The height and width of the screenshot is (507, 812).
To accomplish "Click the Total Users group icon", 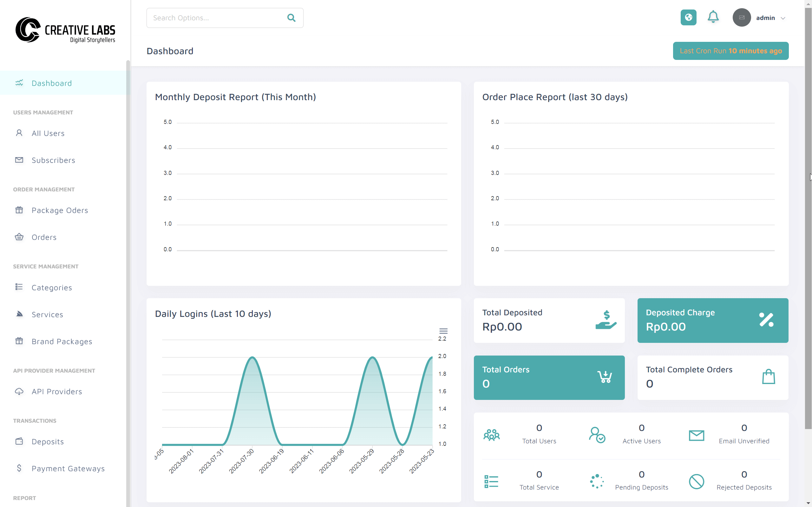I will click(492, 435).
